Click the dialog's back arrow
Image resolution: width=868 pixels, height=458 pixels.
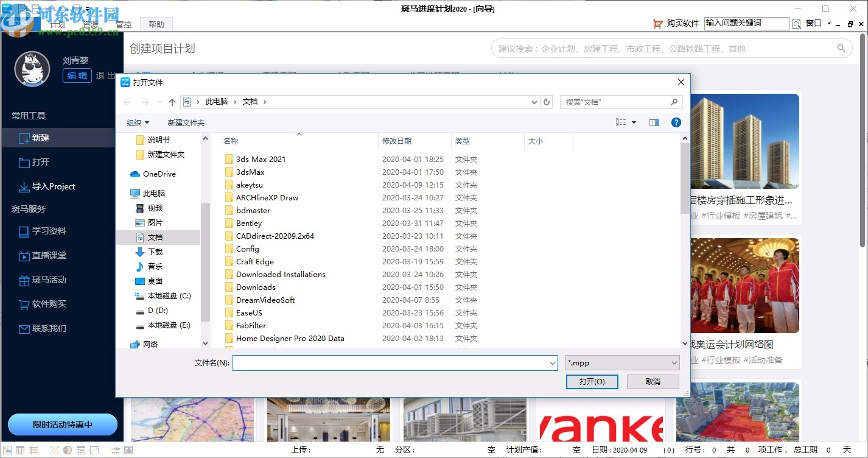tap(127, 102)
